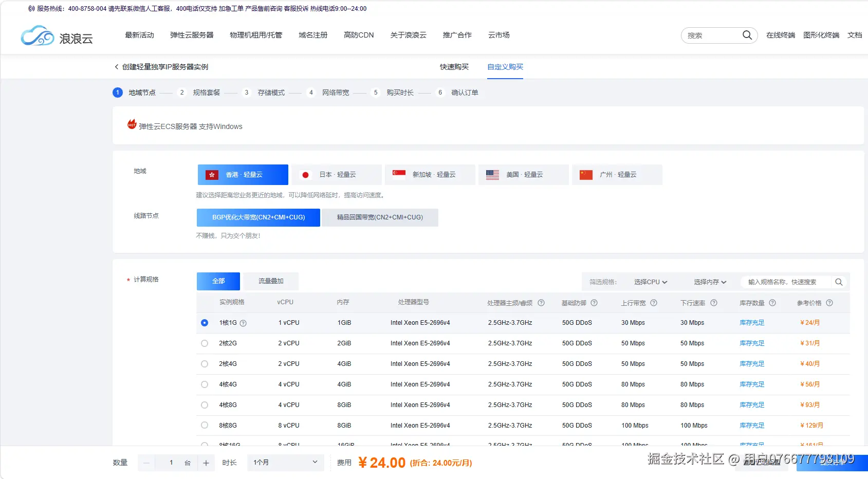Decrease quantity with the minus button
This screenshot has height=479, width=868.
pyautogui.click(x=146, y=463)
